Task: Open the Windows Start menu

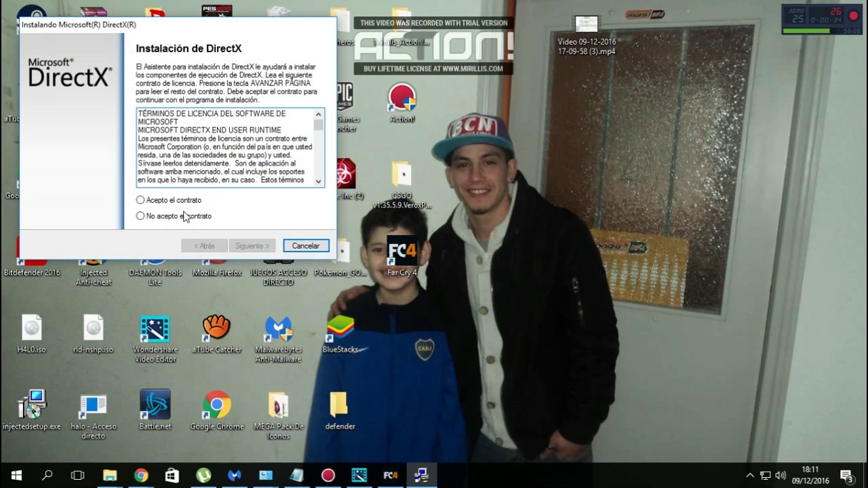Action: 16,475
